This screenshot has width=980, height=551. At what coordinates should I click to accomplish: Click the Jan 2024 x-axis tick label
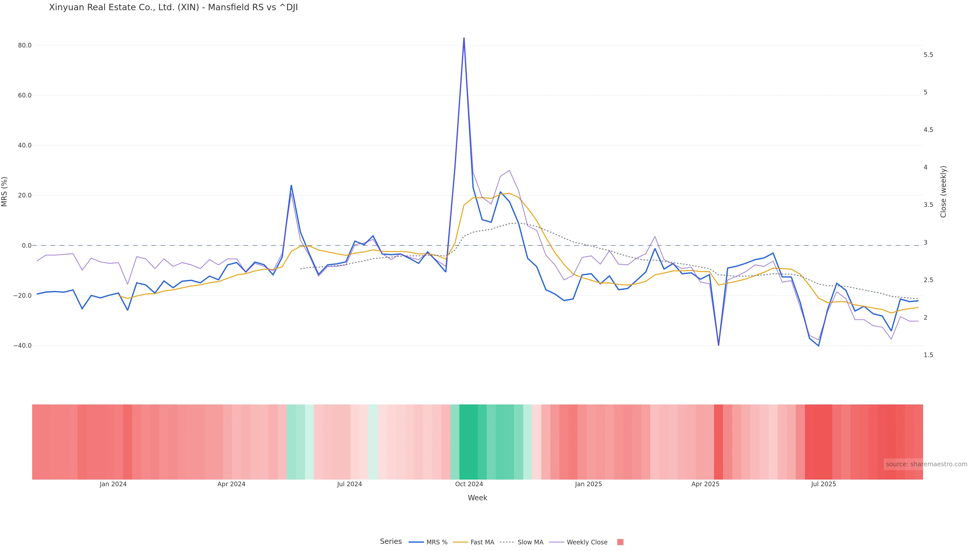113,484
